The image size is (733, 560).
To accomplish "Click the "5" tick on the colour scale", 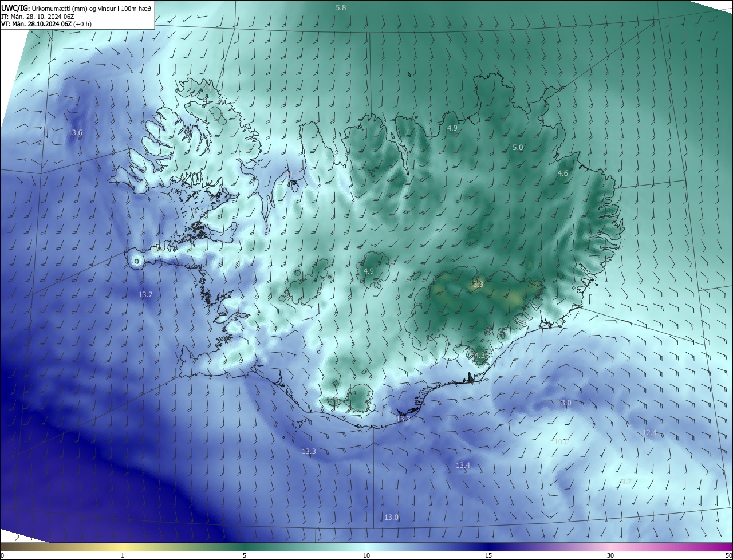I will [x=245, y=555].
